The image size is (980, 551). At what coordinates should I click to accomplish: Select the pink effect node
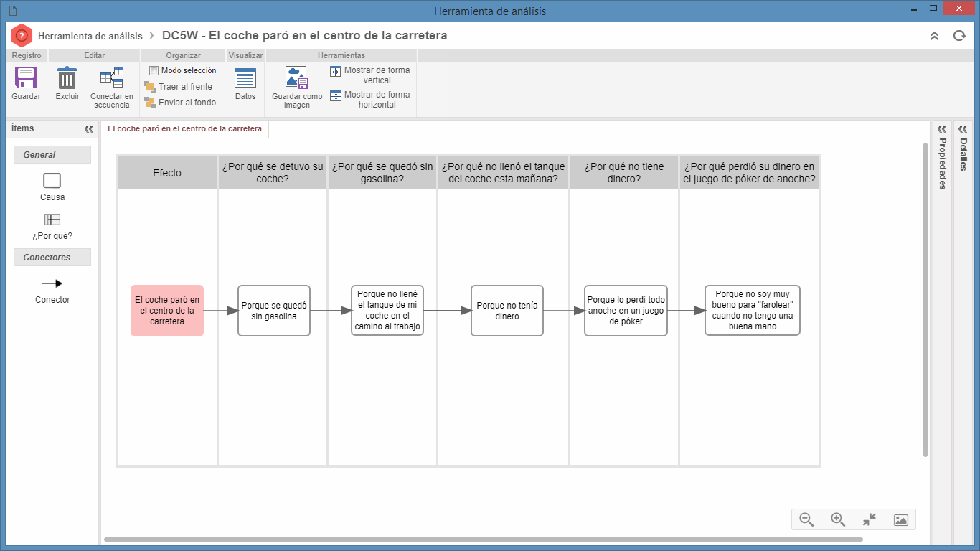tap(167, 311)
